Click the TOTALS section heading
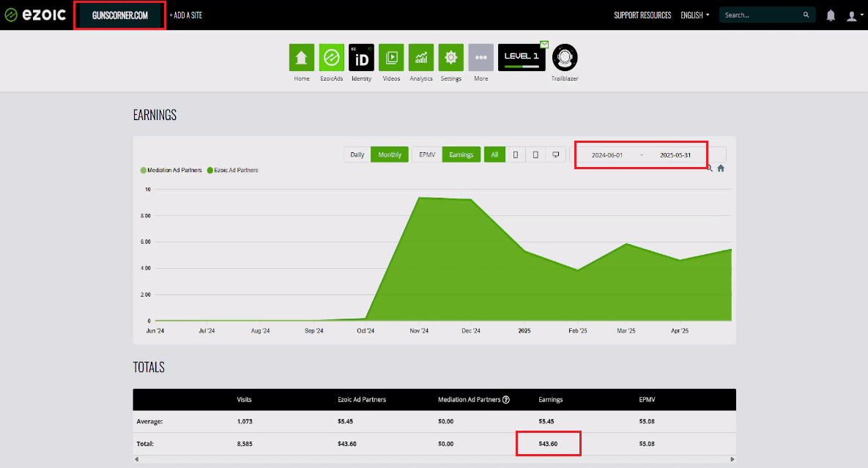The width and height of the screenshot is (868, 468). click(149, 368)
